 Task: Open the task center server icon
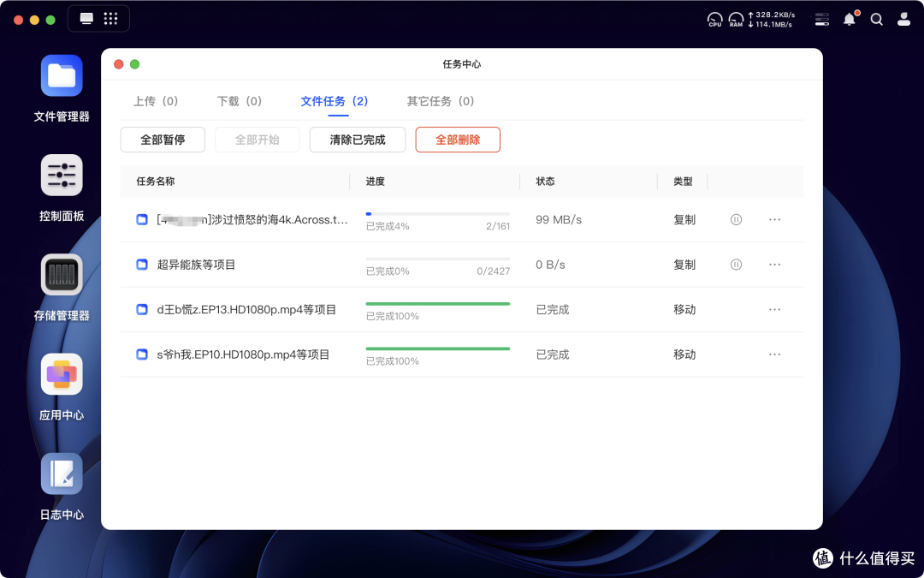(x=821, y=20)
